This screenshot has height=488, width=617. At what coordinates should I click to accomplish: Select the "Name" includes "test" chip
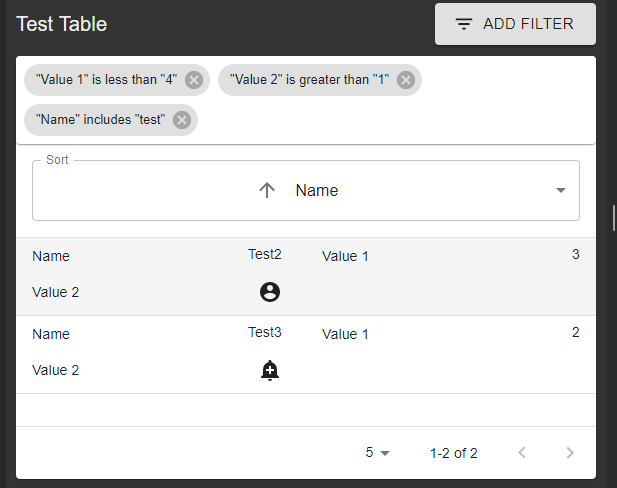tap(100, 120)
